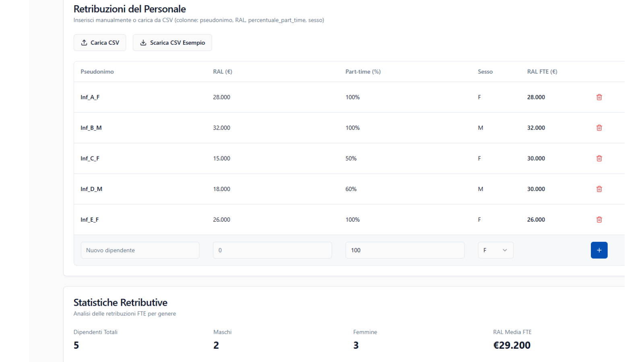The height and width of the screenshot is (362, 644).
Task: Click the upload icon in Carica CSV
Action: point(84,43)
